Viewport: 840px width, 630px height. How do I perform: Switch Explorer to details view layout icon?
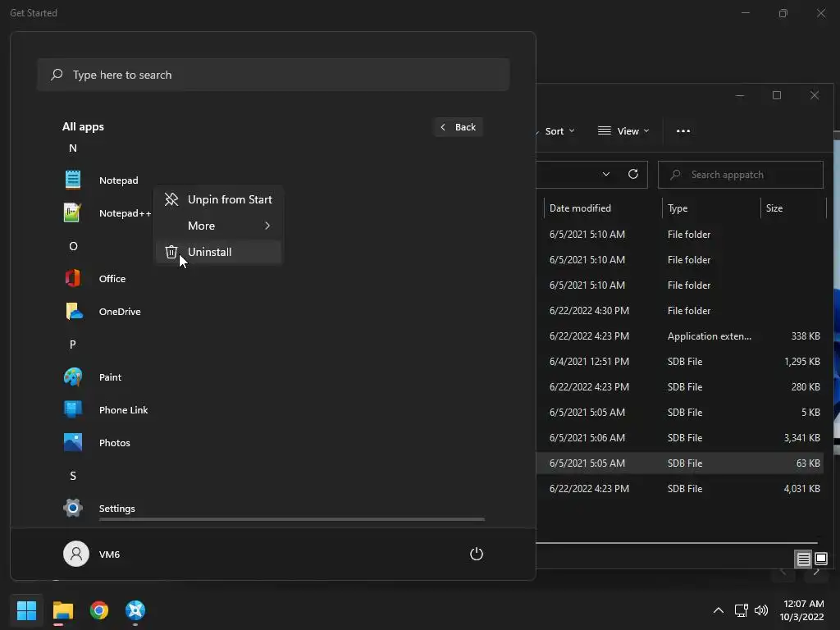pos(804,559)
